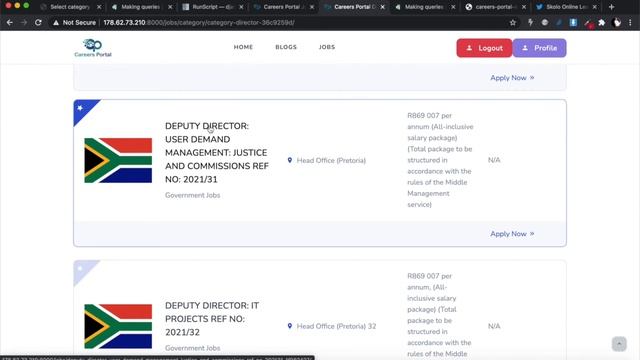
Task: Click salary text on User Demand Management card
Action: pos(440,160)
